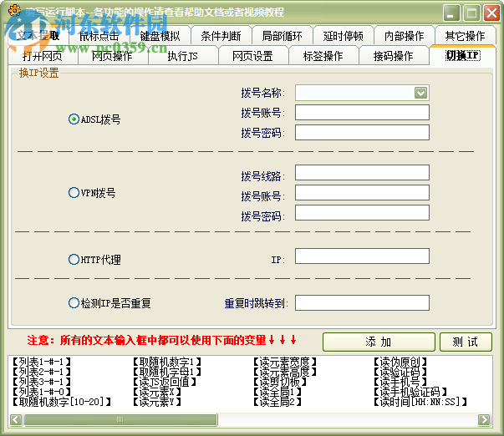
Task: Switch to the 执行JS sub-tab
Action: coord(182,56)
